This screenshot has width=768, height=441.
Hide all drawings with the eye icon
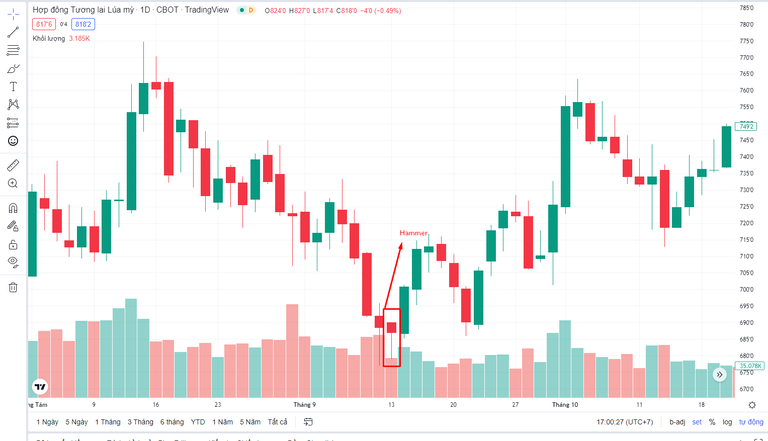click(13, 262)
